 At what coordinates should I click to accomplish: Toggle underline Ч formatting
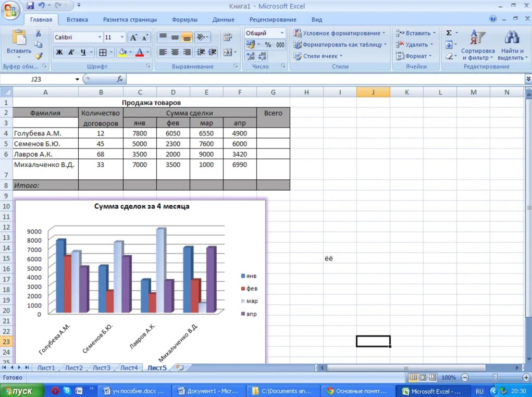pyautogui.click(x=83, y=52)
